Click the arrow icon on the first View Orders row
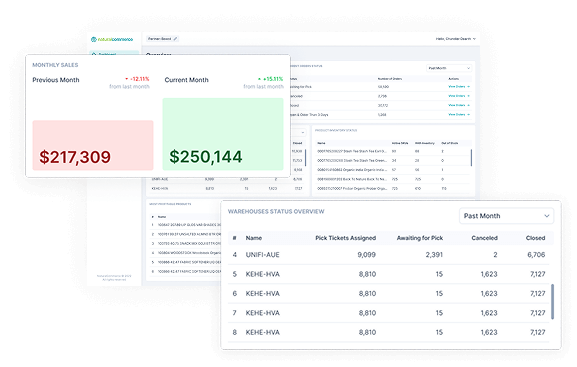The image size is (577, 367). click(468, 87)
